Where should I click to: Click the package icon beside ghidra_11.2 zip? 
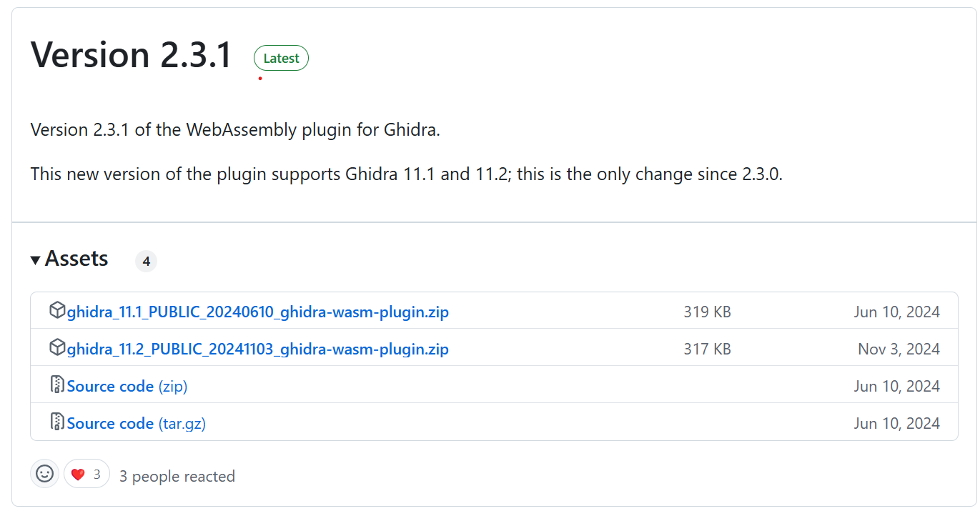(x=57, y=347)
